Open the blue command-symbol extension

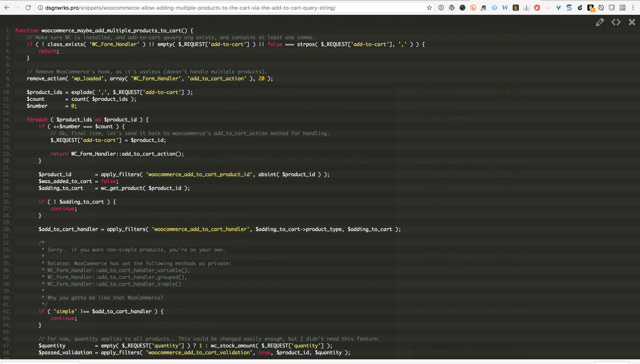pos(494,8)
